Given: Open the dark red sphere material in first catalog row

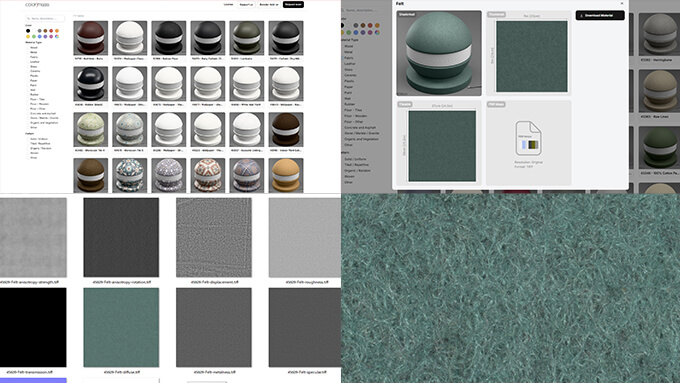Looking at the screenshot, I should pos(91,38).
